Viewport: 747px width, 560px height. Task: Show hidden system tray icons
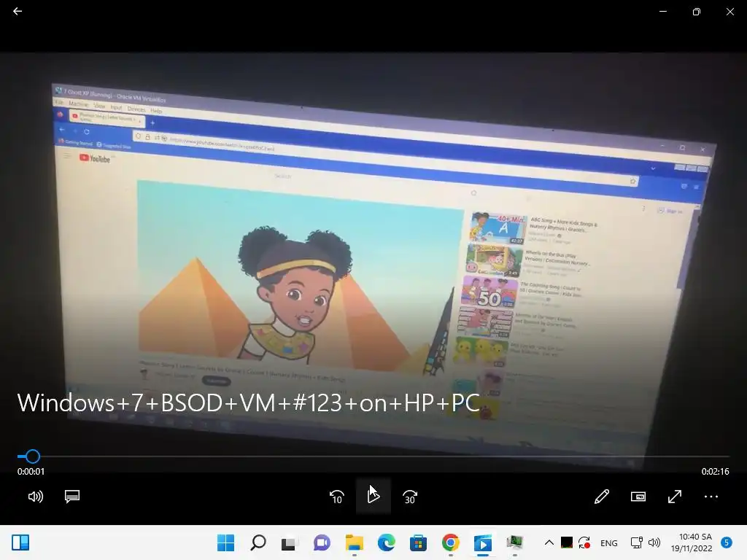pos(549,542)
